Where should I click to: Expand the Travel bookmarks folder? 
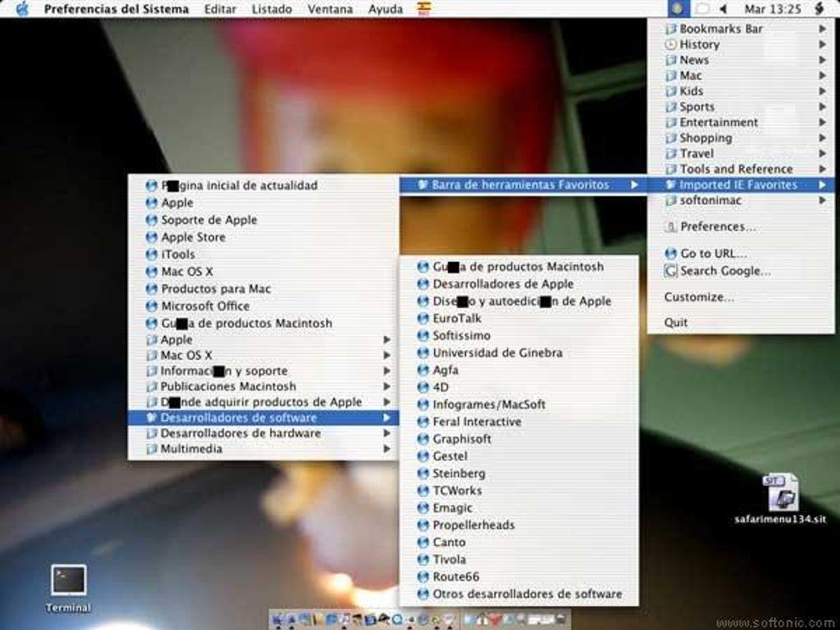(x=741, y=153)
